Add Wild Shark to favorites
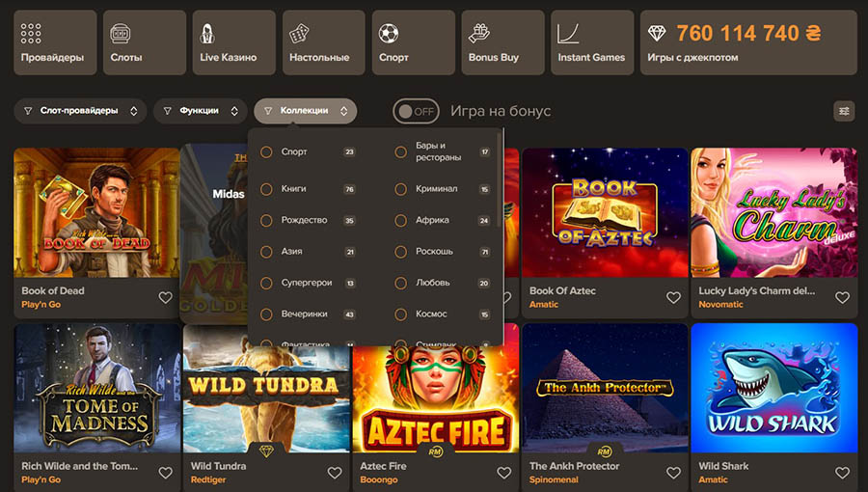The image size is (868, 492). [x=842, y=473]
